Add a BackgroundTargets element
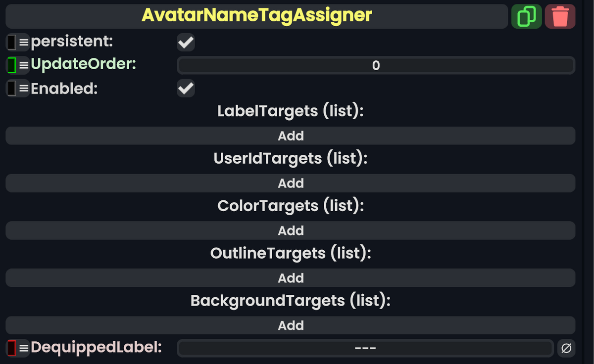Viewport: 594px width, 364px height. click(x=291, y=325)
